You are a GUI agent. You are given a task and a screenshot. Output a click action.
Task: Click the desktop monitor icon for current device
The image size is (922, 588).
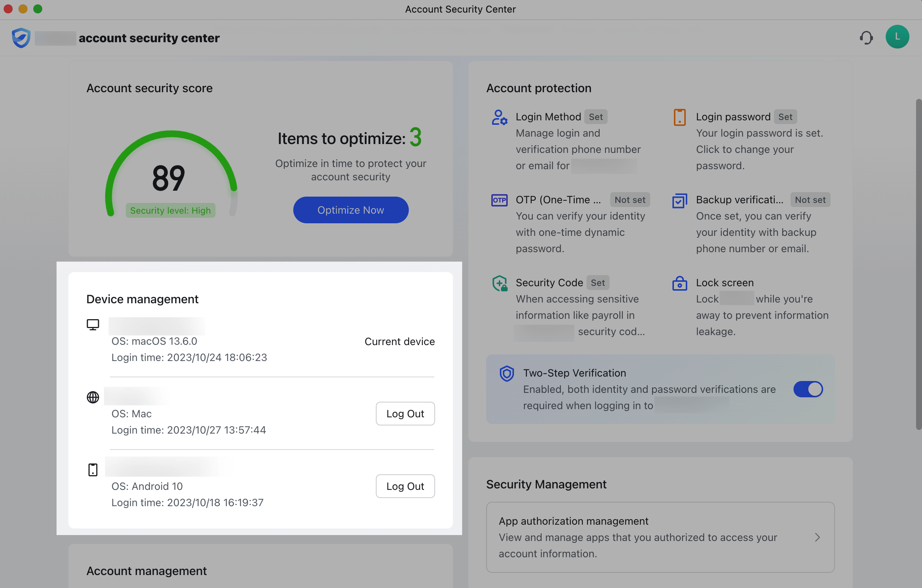click(93, 324)
